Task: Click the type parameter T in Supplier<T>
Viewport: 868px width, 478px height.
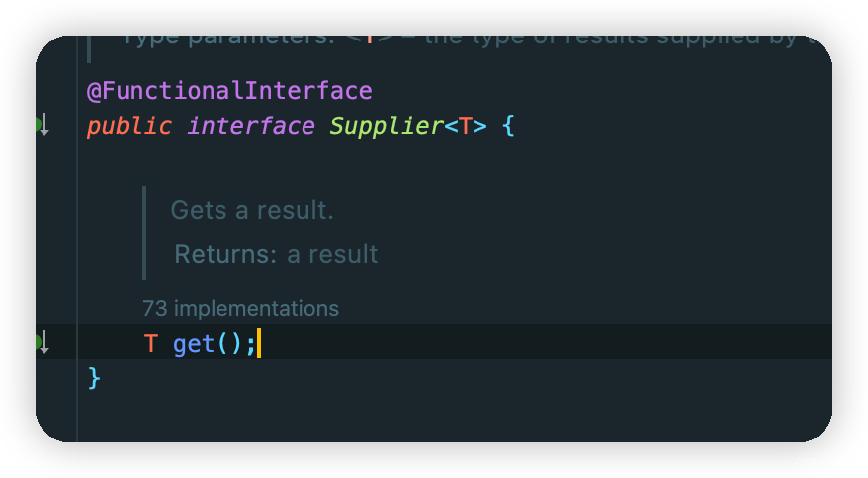Action: [x=465, y=126]
